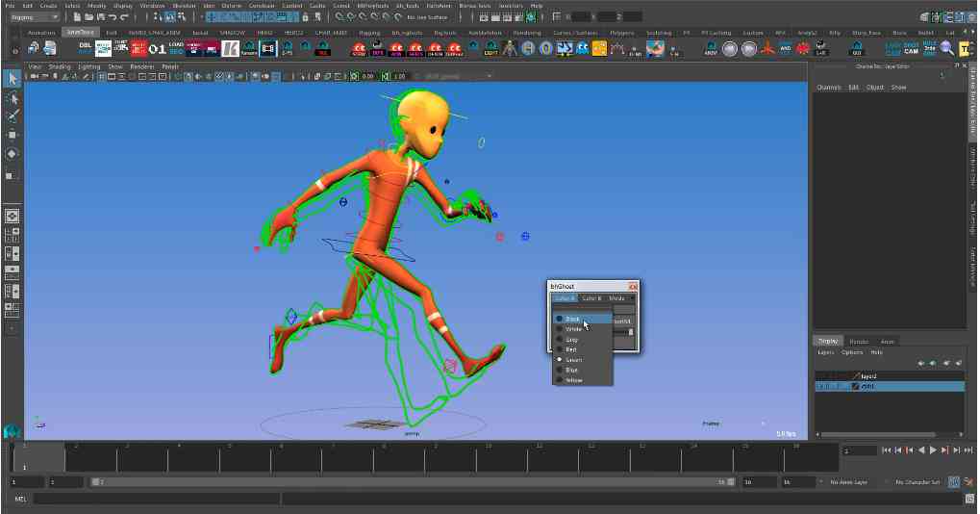Click the O1 shelf icon
The height and width of the screenshot is (514, 980).
[x=158, y=48]
